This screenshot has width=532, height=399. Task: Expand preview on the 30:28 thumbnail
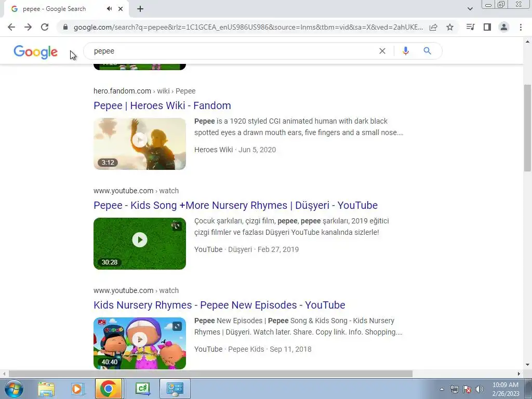[177, 227]
